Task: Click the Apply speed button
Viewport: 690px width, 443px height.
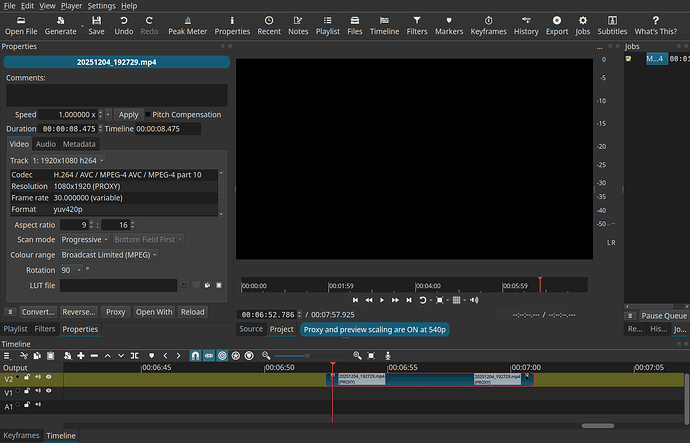Action: tap(128, 114)
